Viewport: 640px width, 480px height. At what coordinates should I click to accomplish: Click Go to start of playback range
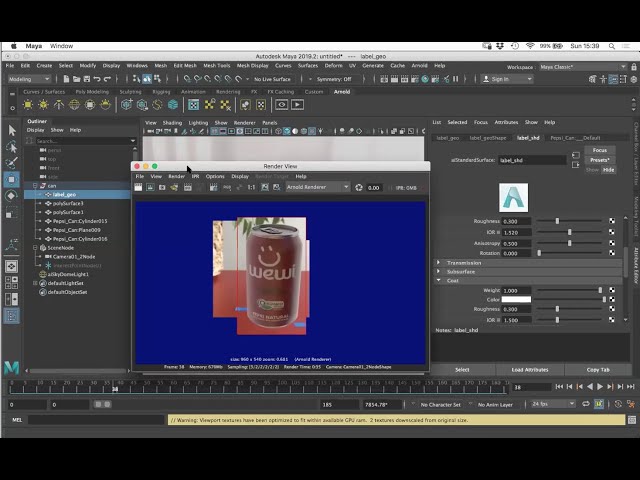click(559, 387)
